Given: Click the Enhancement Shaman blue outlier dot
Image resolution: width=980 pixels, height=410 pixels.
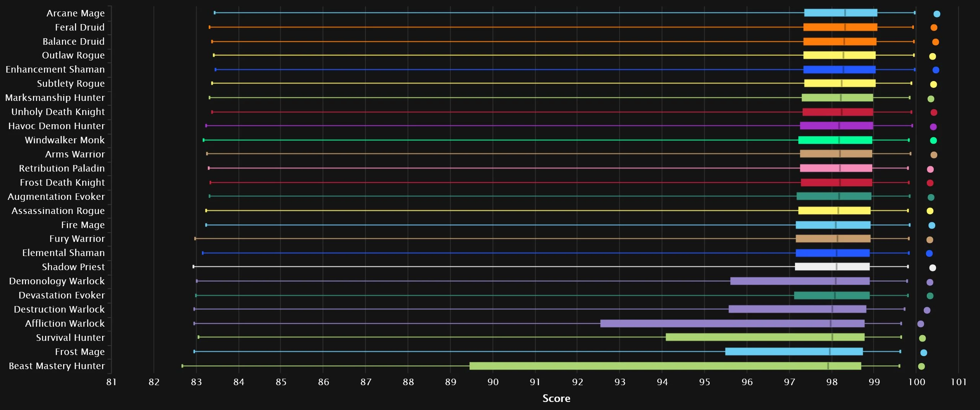Looking at the screenshot, I should click(936, 70).
